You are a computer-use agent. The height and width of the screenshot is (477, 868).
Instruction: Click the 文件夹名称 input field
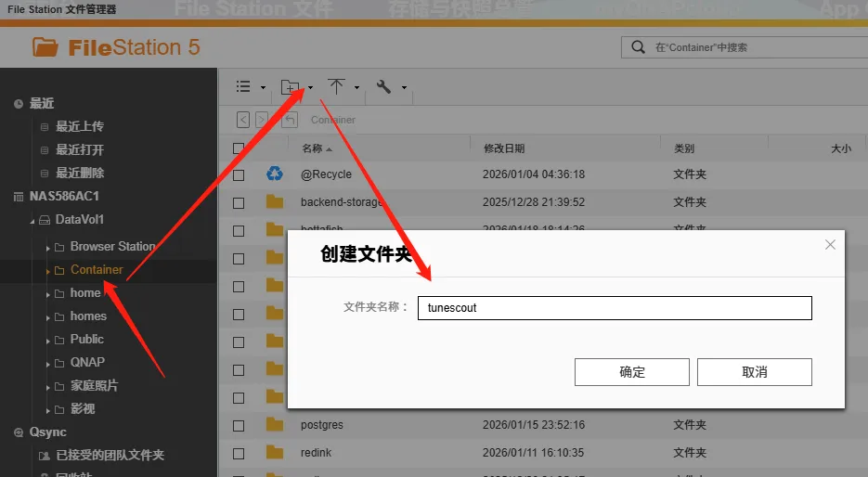(x=615, y=308)
